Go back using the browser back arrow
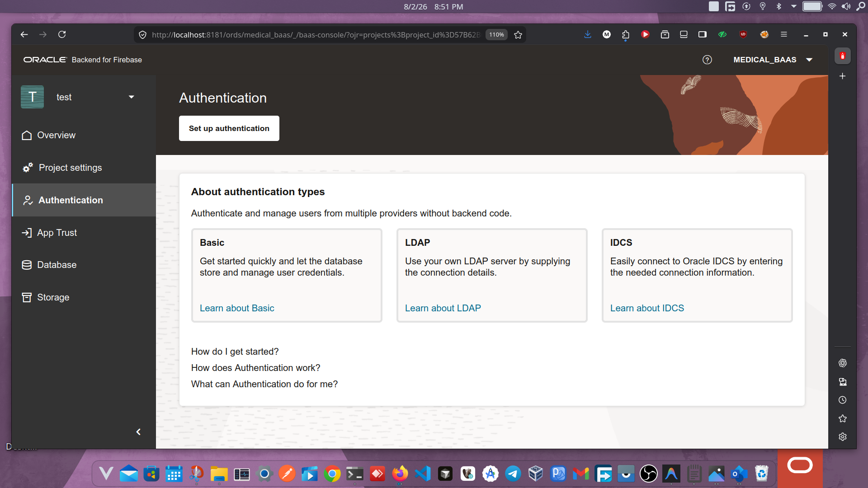The image size is (868, 488). (x=24, y=34)
